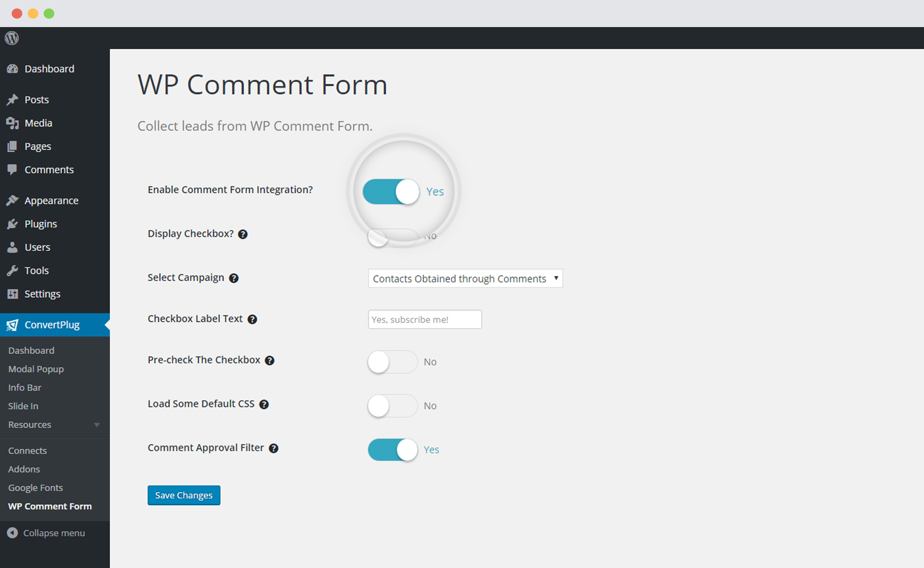Click the Checkbox Label Text input field
Viewport: 924px width, 568px height.
425,319
